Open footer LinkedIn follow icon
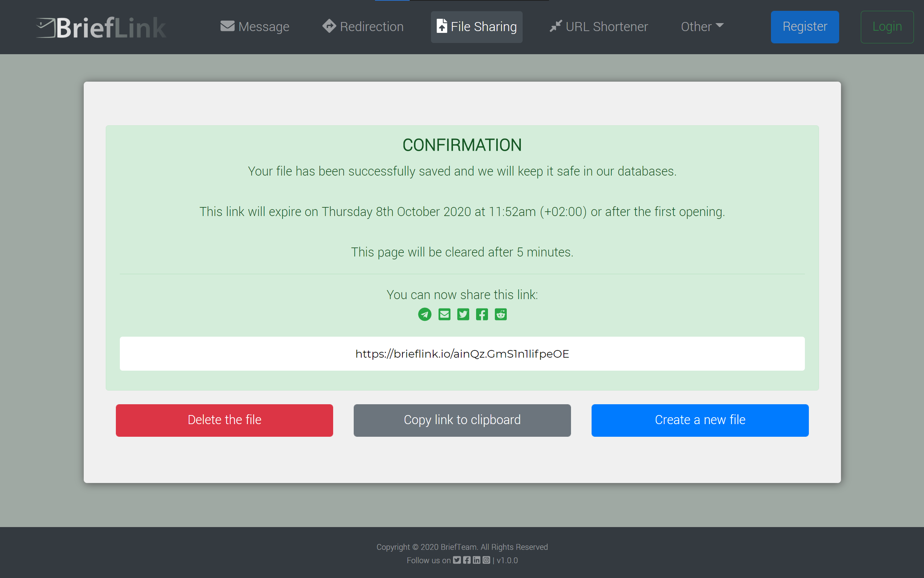The image size is (924, 578). (476, 560)
